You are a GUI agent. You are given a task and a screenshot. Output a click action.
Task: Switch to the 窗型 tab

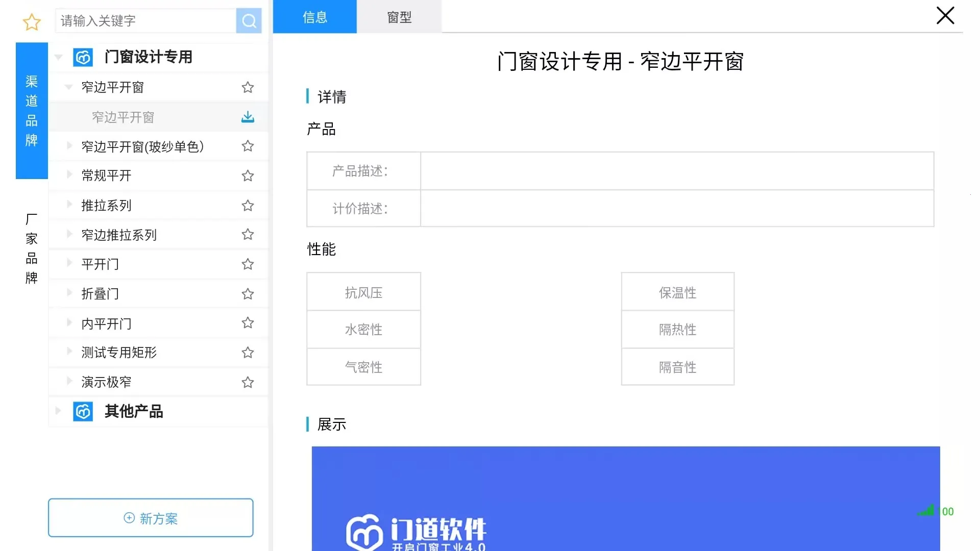click(x=399, y=17)
